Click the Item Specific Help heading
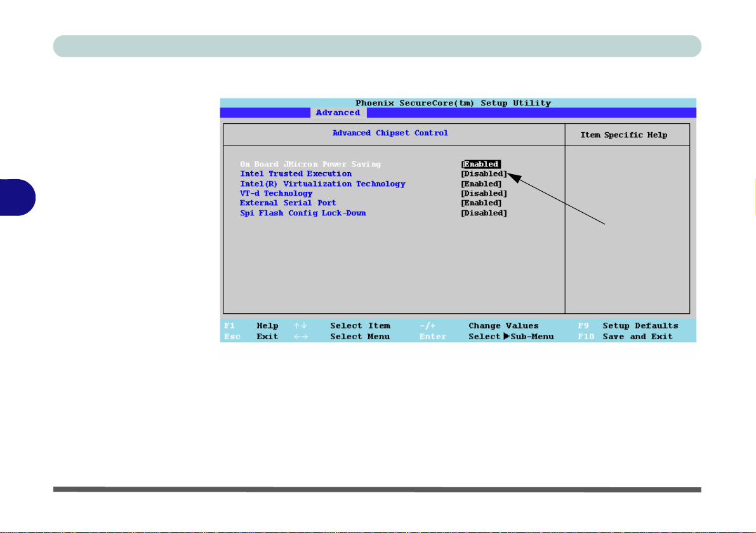 (x=624, y=135)
